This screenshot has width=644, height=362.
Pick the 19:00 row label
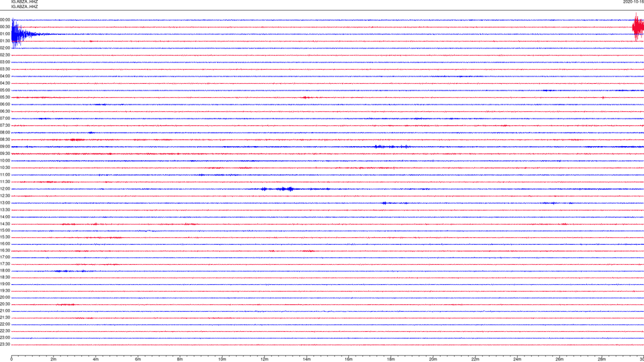point(5,284)
